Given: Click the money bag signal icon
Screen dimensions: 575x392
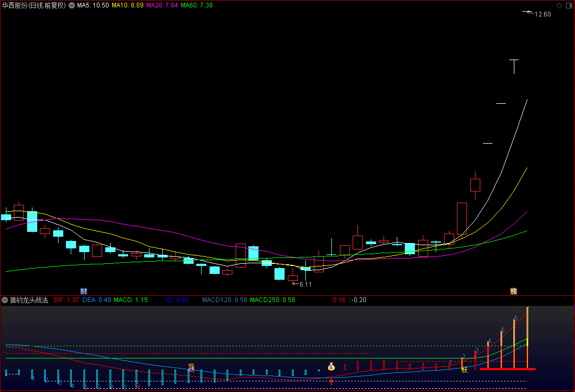Looking at the screenshot, I should click(331, 366).
